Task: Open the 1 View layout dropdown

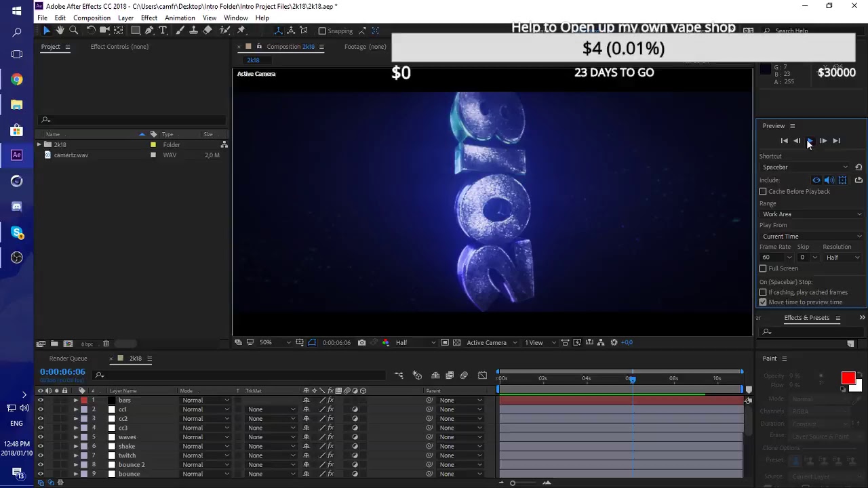Action: (x=539, y=342)
